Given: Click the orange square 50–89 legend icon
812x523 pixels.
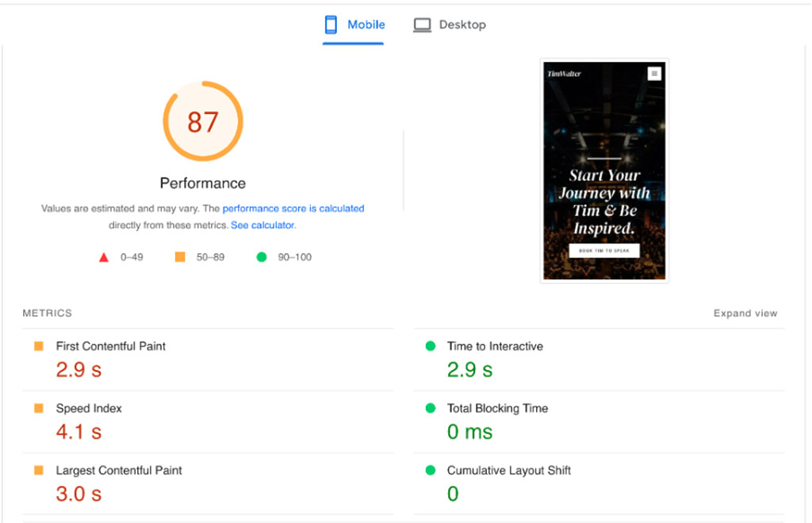Looking at the screenshot, I should [x=180, y=257].
